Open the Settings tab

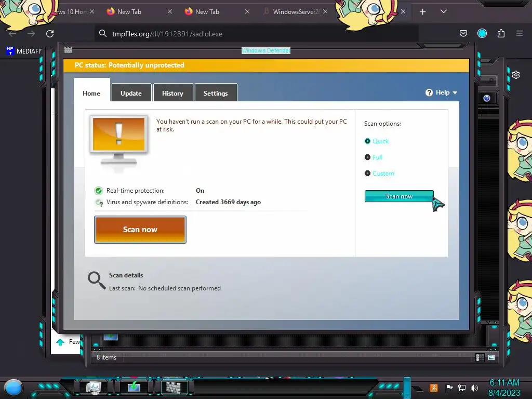coord(216,93)
